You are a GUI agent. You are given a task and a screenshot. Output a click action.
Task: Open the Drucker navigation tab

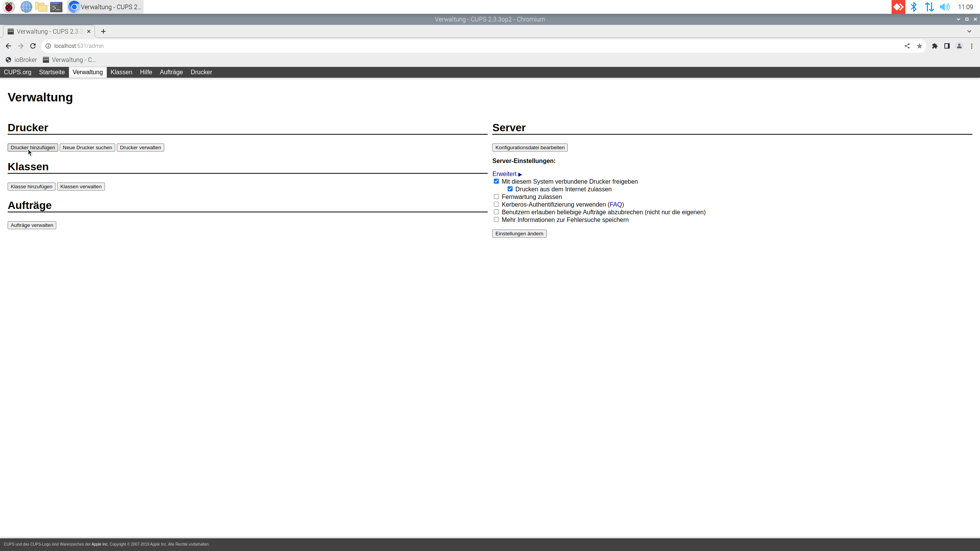click(201, 72)
